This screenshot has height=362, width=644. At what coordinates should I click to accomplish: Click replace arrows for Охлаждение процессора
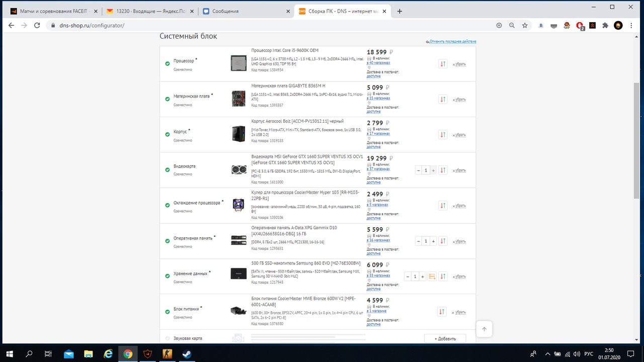pyautogui.click(x=443, y=206)
